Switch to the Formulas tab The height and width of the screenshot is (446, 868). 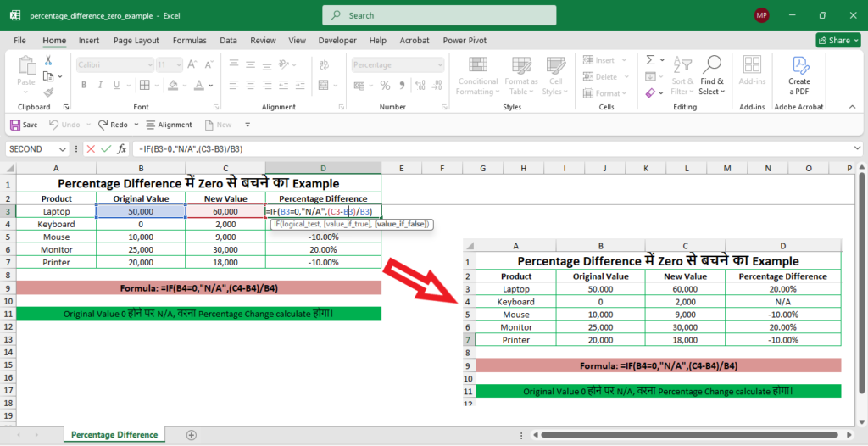point(189,41)
